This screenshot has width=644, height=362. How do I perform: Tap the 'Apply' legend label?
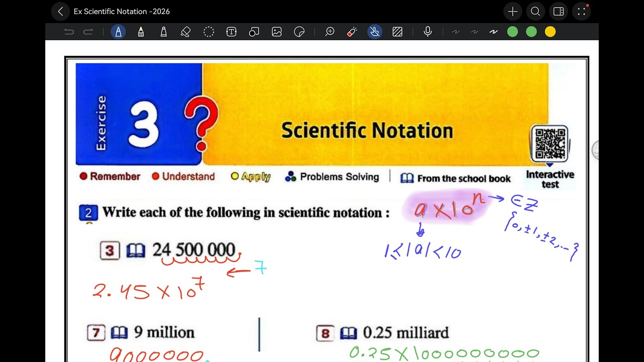256,176
